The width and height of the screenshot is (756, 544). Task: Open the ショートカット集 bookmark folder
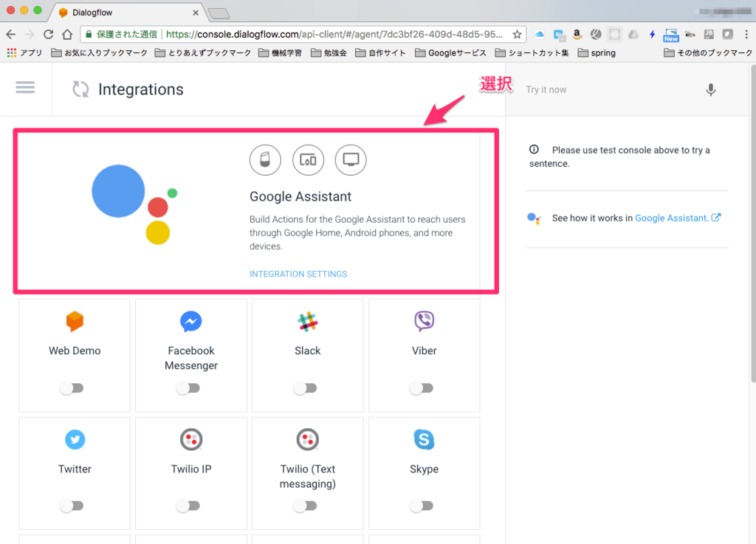pyautogui.click(x=532, y=52)
